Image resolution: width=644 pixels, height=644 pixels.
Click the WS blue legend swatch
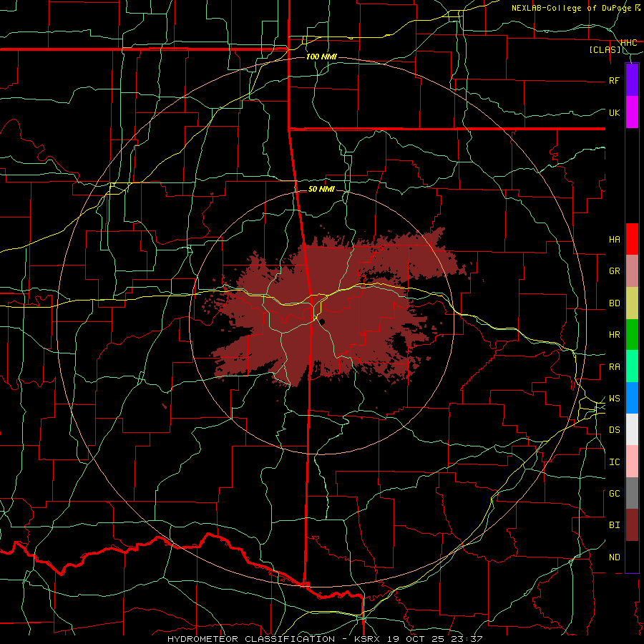632,398
